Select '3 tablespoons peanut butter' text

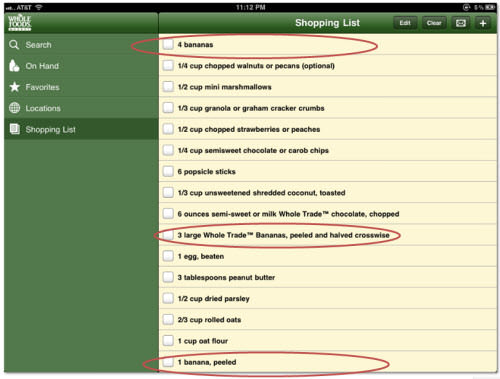tap(226, 278)
